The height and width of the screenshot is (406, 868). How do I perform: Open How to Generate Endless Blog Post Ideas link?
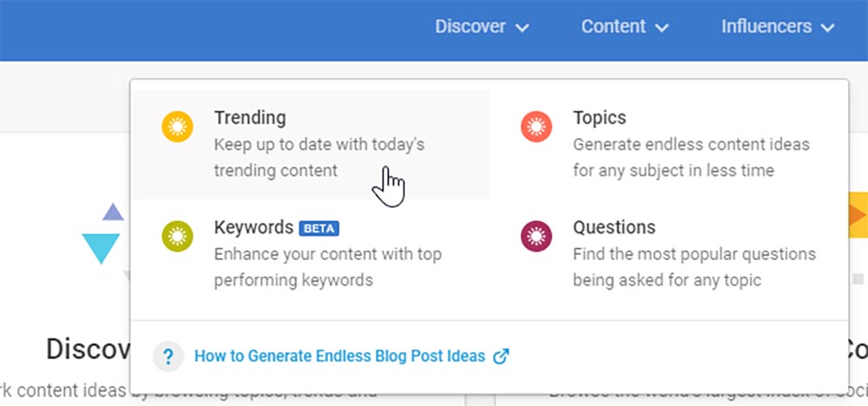339,357
